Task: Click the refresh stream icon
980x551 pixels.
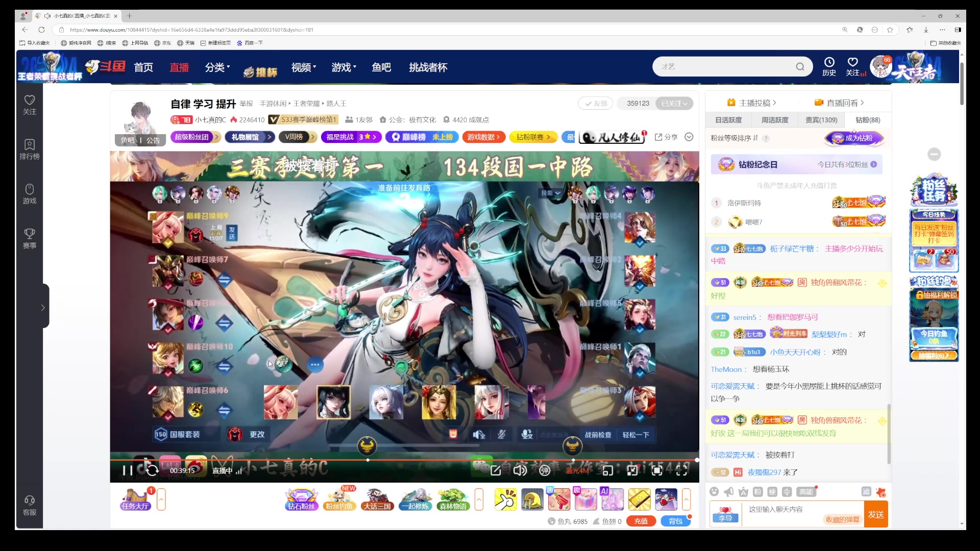Action: click(152, 470)
